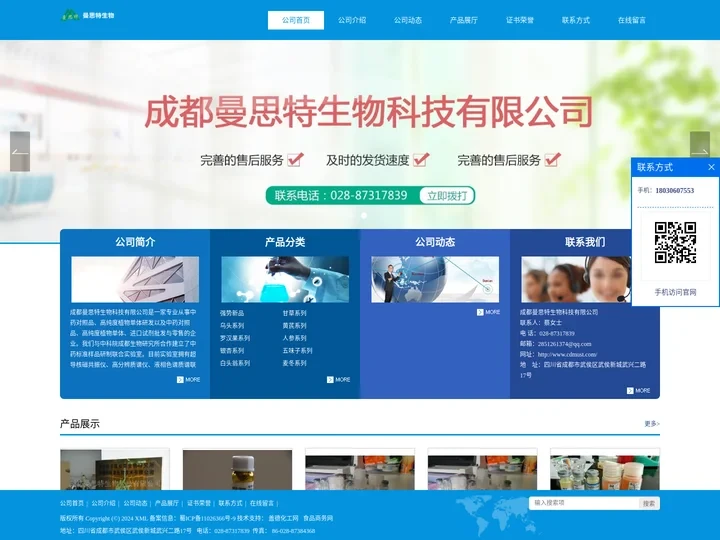Select the banner slide indicator dot
The height and width of the screenshot is (540, 720).
[x=364, y=215]
